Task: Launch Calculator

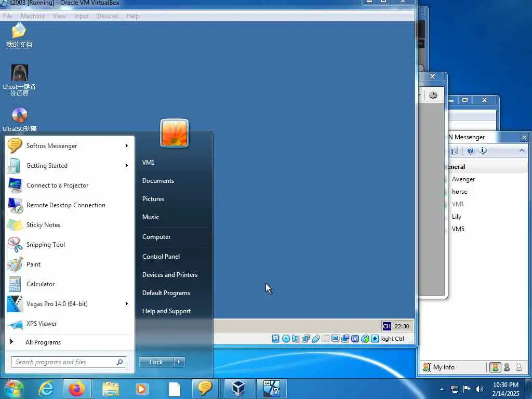Action: tap(70, 284)
